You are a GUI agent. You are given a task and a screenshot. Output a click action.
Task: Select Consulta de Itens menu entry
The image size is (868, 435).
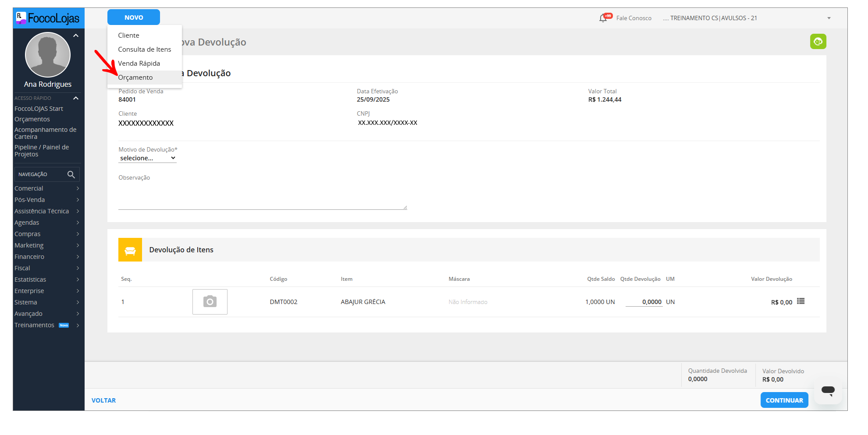pos(144,50)
